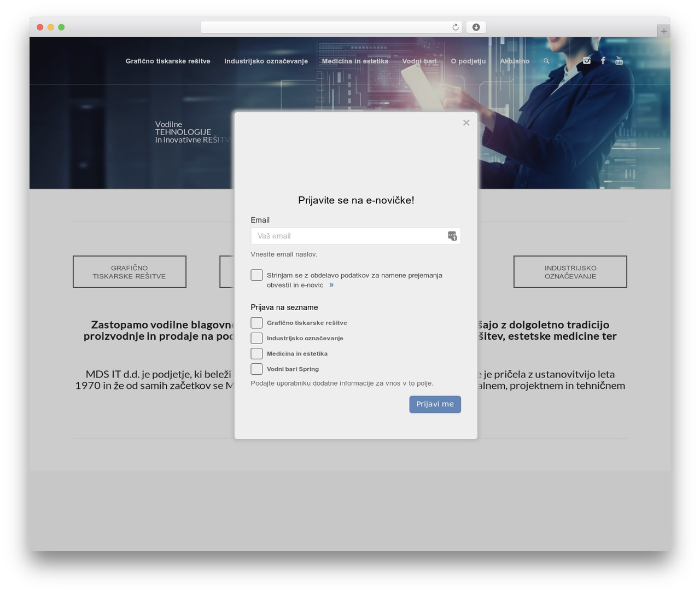Check the Medicina in estetika list checkbox
The height and width of the screenshot is (593, 700).
[256, 353]
